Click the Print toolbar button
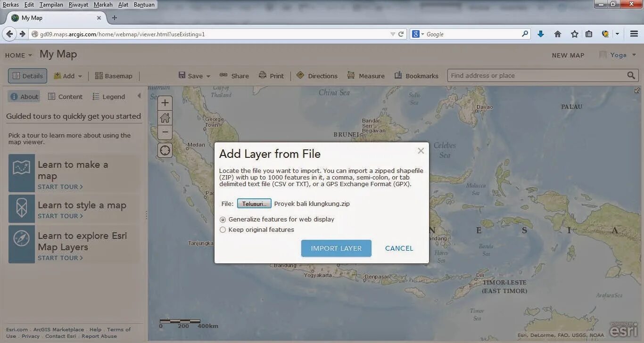 pos(271,76)
